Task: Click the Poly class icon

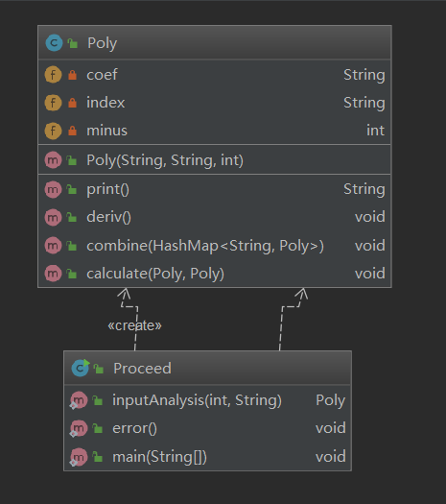Action: (54, 43)
